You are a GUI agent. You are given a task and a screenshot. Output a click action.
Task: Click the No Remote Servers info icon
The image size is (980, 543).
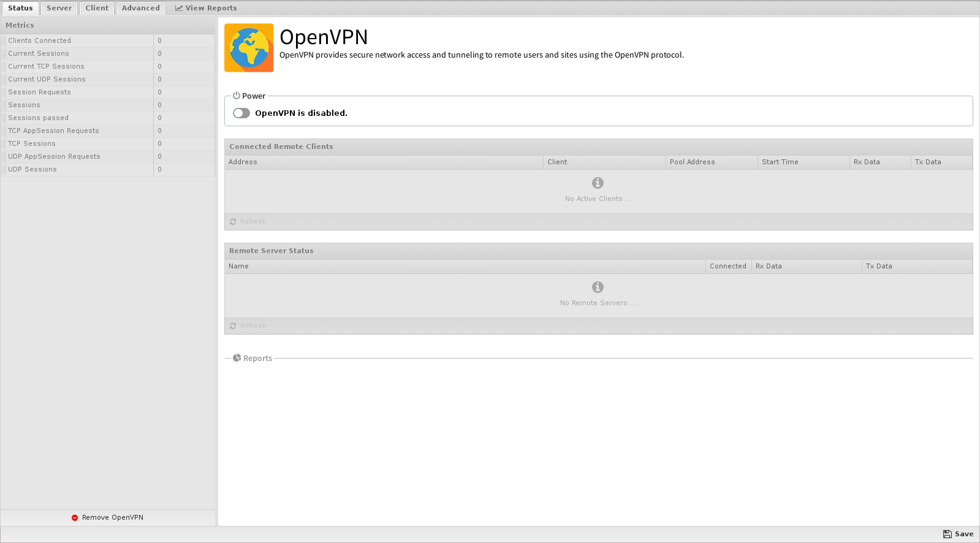[x=598, y=287]
